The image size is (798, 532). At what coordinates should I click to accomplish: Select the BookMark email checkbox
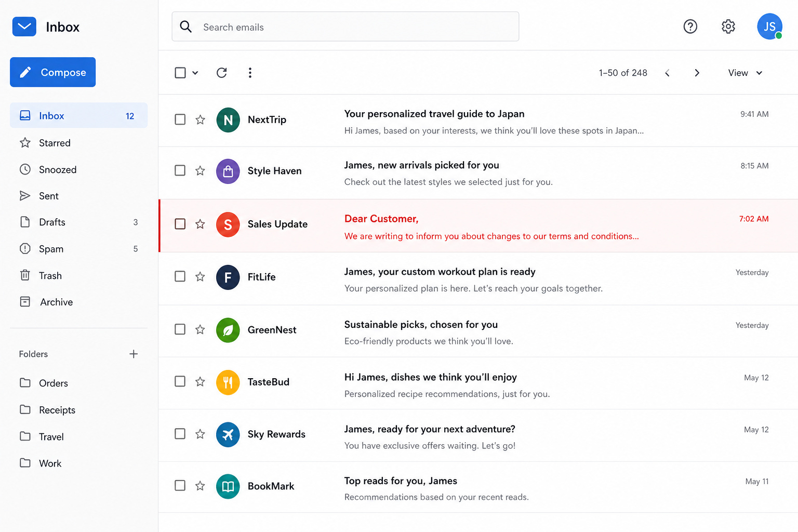pyautogui.click(x=180, y=486)
